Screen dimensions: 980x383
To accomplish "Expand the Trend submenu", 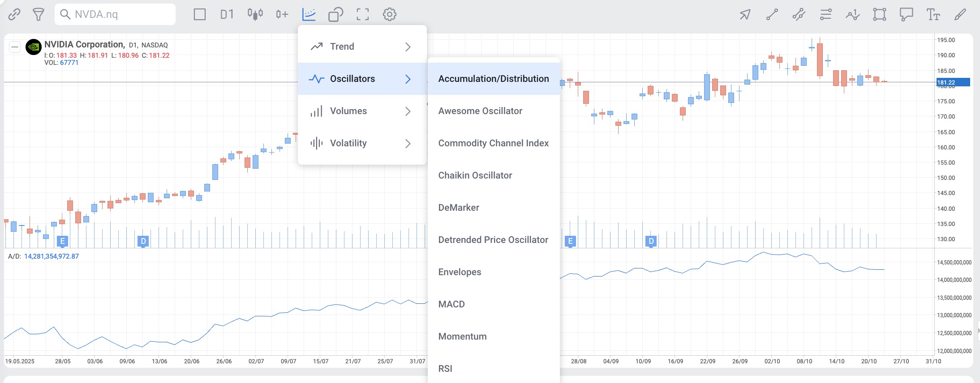I will click(362, 47).
